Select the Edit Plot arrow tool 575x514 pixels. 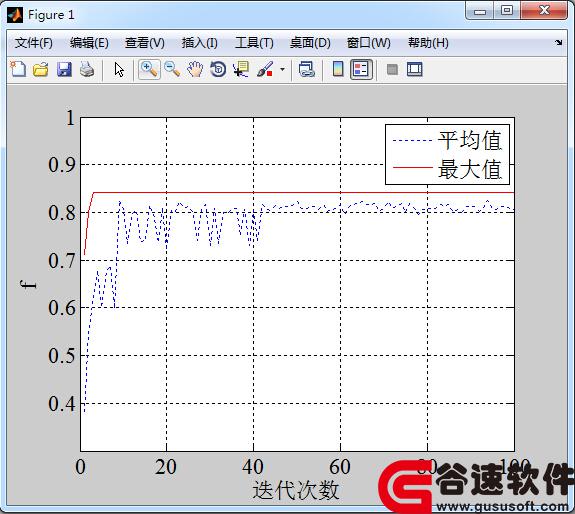pos(119,69)
